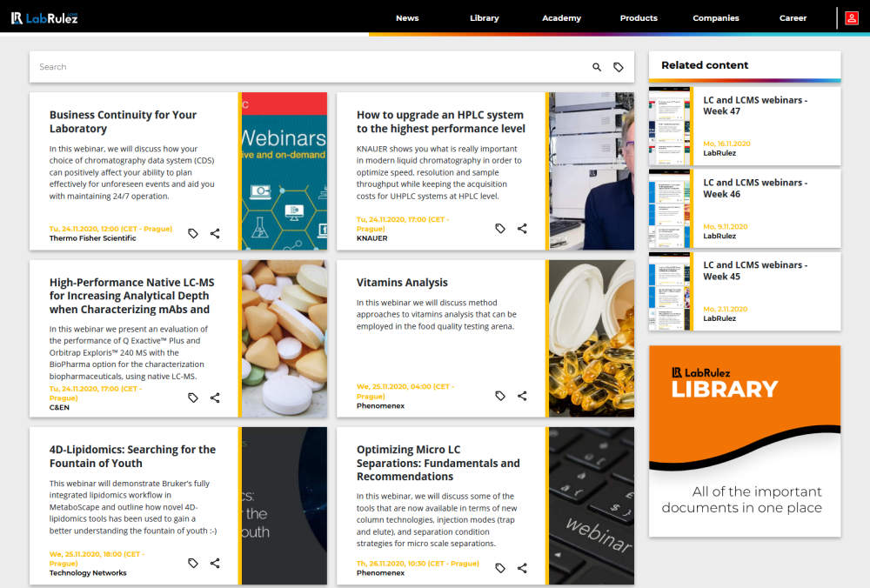Share the Optimizing Micro LC webinar
This screenshot has width=870, height=588.
click(x=522, y=568)
